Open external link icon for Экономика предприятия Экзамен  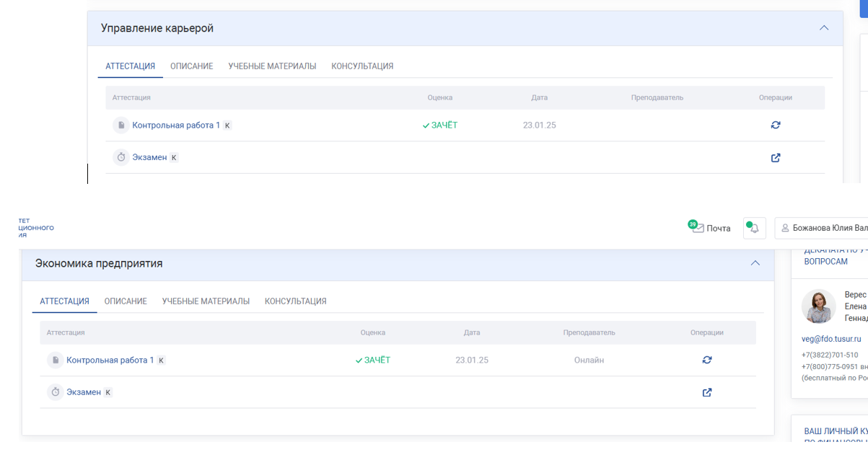tap(707, 393)
